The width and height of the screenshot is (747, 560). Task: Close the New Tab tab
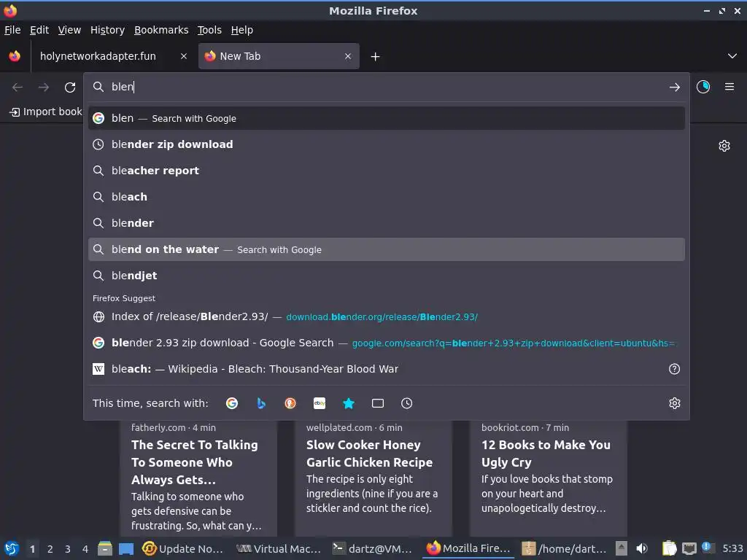(x=348, y=56)
